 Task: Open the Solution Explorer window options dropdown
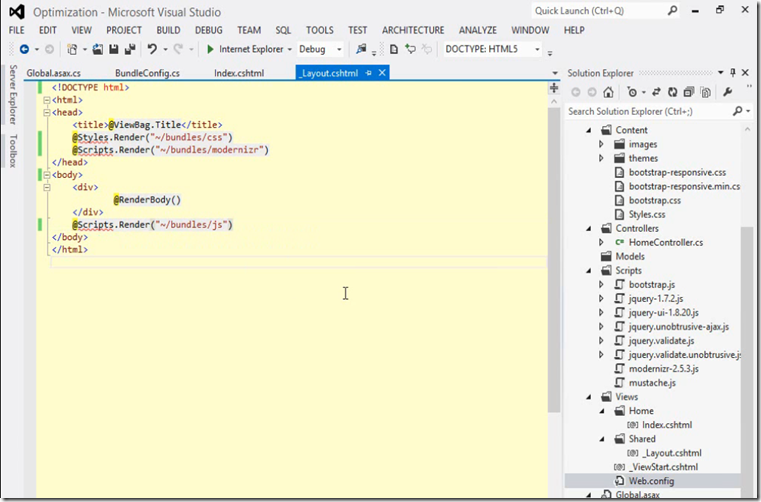coord(721,73)
